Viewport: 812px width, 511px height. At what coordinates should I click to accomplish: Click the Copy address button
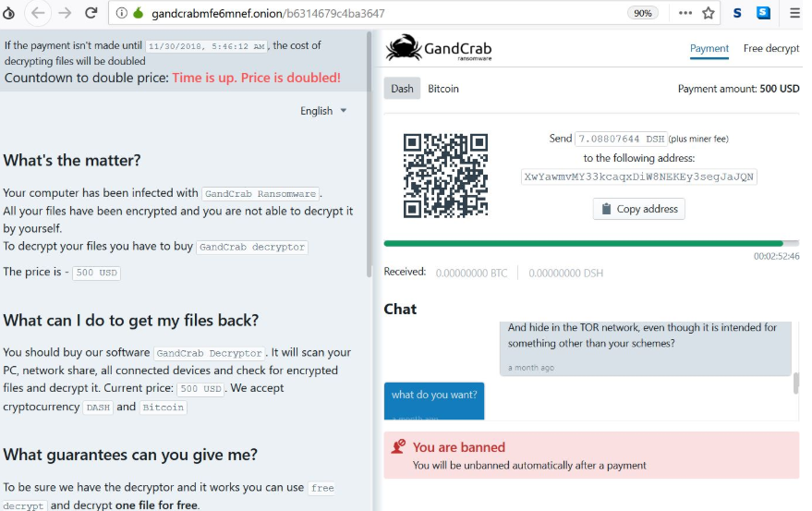(638, 209)
